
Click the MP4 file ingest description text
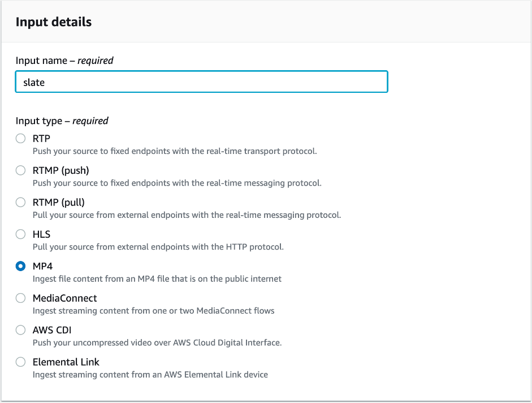[x=157, y=278]
